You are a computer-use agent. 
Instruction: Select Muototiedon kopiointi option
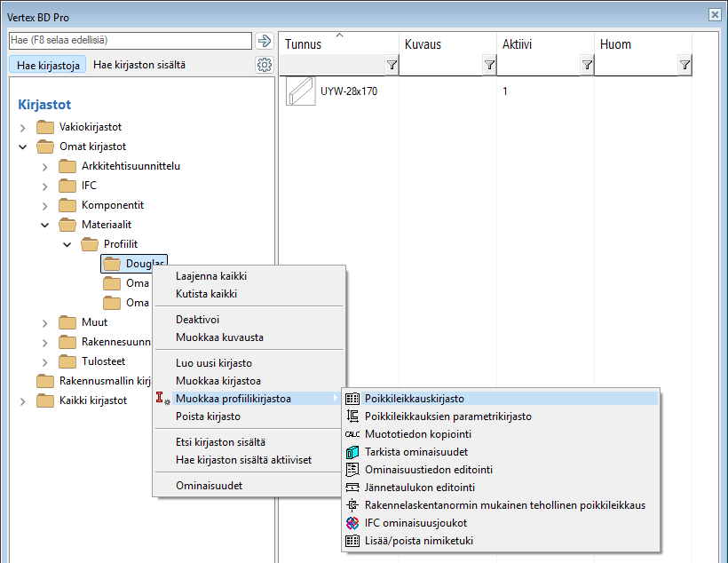pos(417,434)
